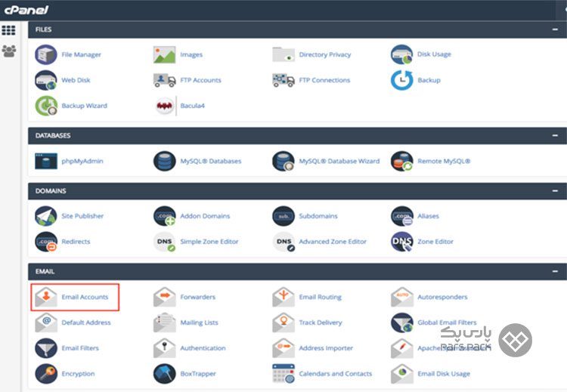The height and width of the screenshot is (392, 567).
Task: Go to the Backup Wizard link
Action: [x=84, y=106]
